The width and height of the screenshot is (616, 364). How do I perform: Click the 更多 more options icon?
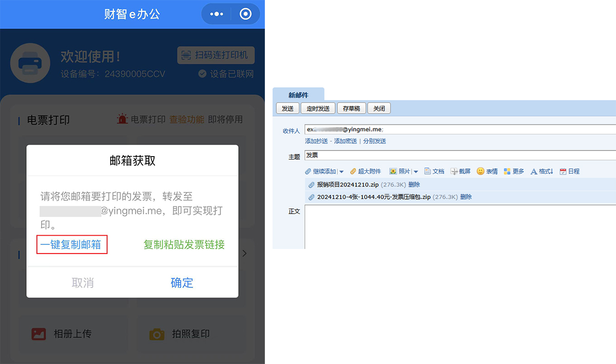coord(507,171)
